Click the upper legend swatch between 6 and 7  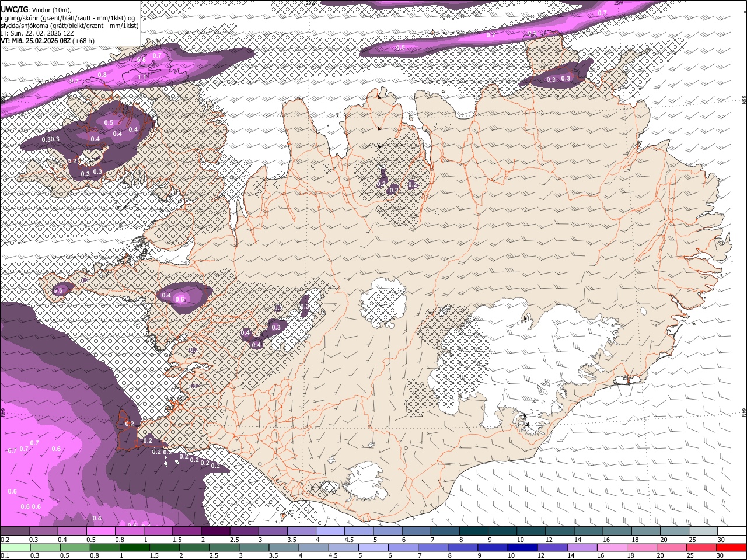click(x=416, y=531)
